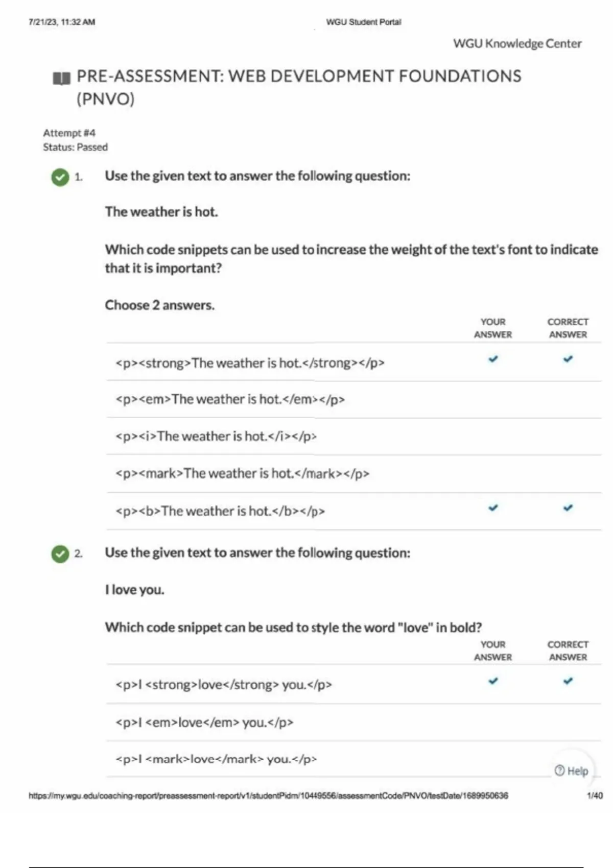
Task: Select the em love answer option
Action: coord(204,722)
